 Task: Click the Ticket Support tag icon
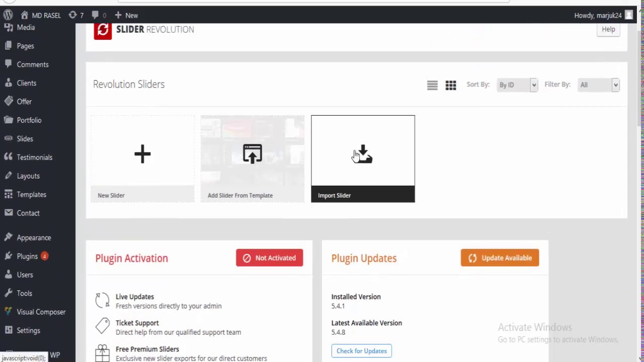click(102, 326)
